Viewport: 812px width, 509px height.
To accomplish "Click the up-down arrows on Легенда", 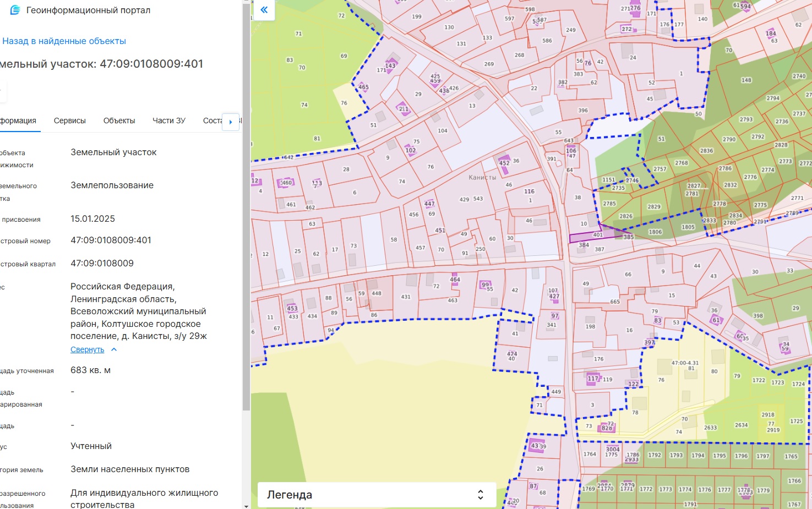I will [480, 495].
